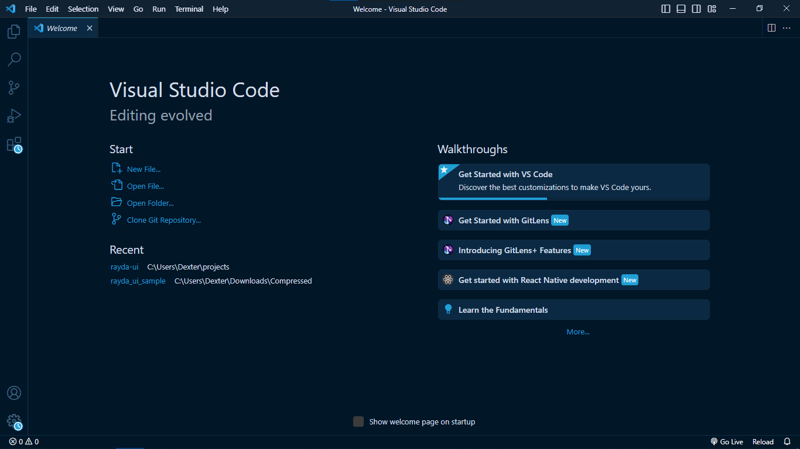Open the Extensions view icon
Screen dimensions: 800x449
click(x=14, y=145)
